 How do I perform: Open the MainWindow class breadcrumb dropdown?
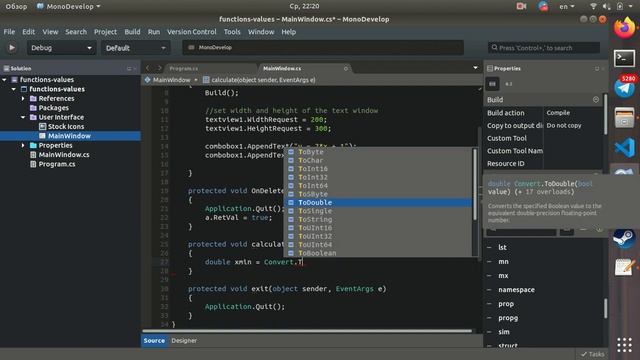(x=171, y=80)
